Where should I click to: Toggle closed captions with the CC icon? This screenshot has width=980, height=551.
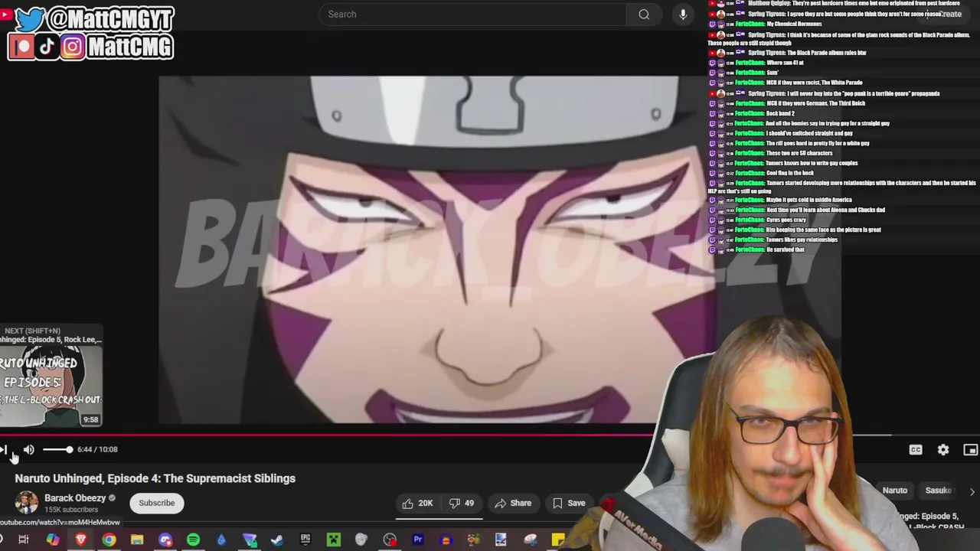click(916, 450)
